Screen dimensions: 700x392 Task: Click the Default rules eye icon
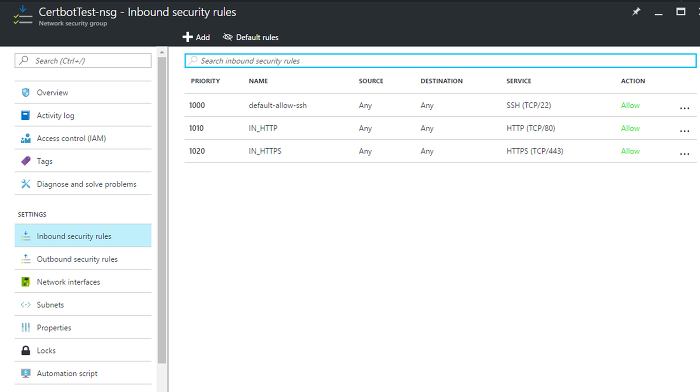tap(228, 37)
